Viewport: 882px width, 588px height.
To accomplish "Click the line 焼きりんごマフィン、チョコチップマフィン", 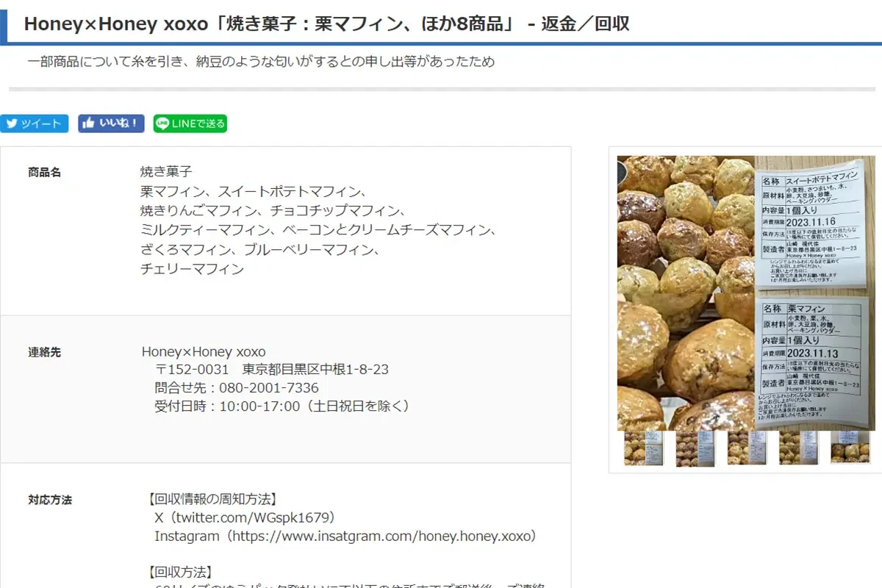I will click(273, 211).
